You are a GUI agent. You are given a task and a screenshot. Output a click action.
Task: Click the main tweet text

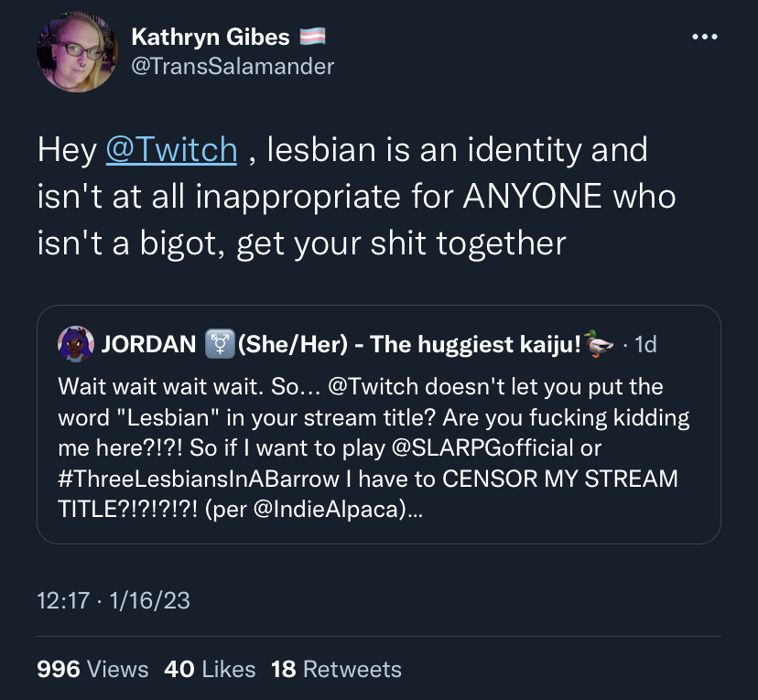(357, 196)
